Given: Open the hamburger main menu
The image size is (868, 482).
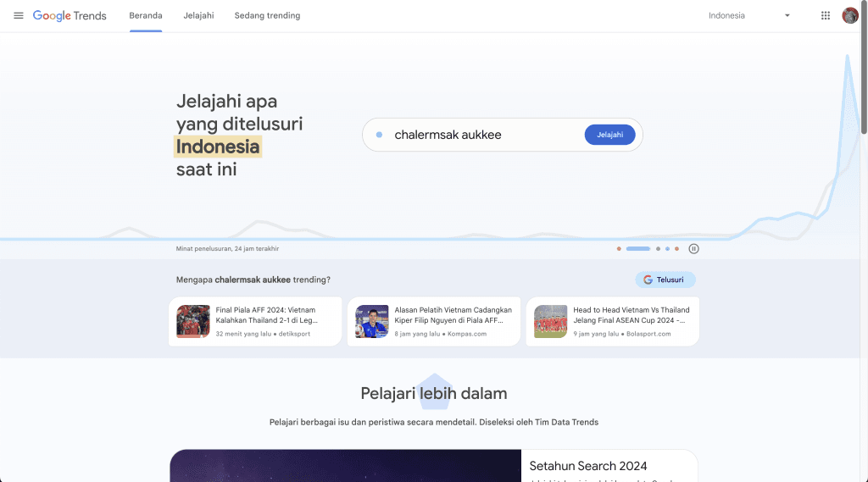Looking at the screenshot, I should tap(19, 15).
